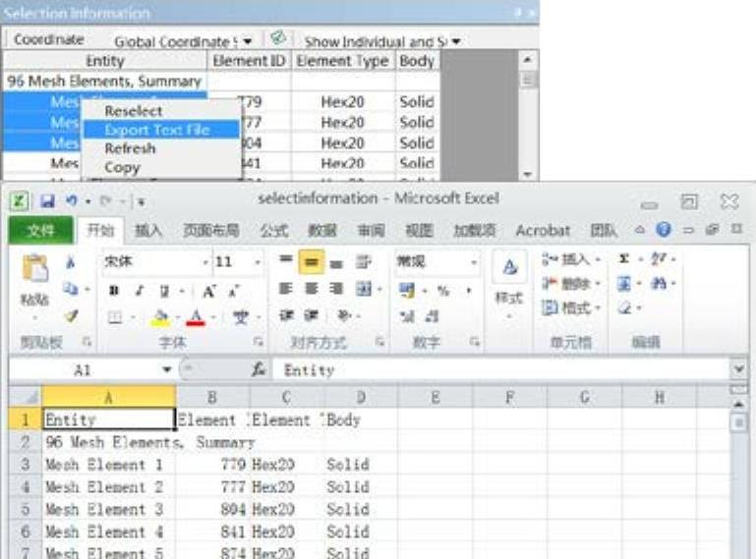756x559 pixels.
Task: Click the 格式 cells button
Action: pos(570,307)
